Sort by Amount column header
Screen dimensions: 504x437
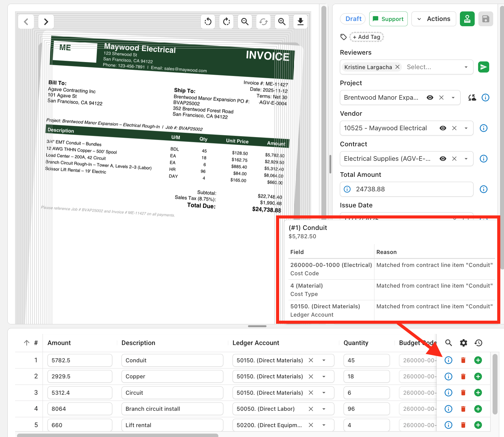pos(59,343)
